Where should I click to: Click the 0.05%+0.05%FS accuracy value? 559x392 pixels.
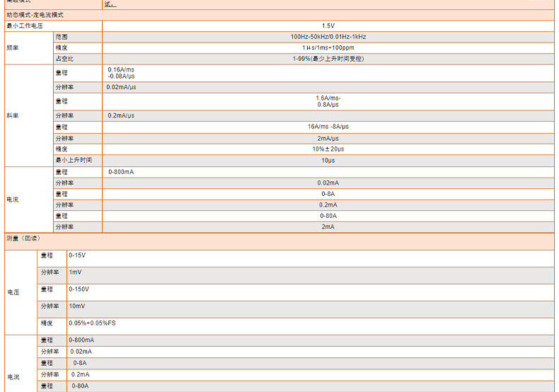(x=92, y=323)
